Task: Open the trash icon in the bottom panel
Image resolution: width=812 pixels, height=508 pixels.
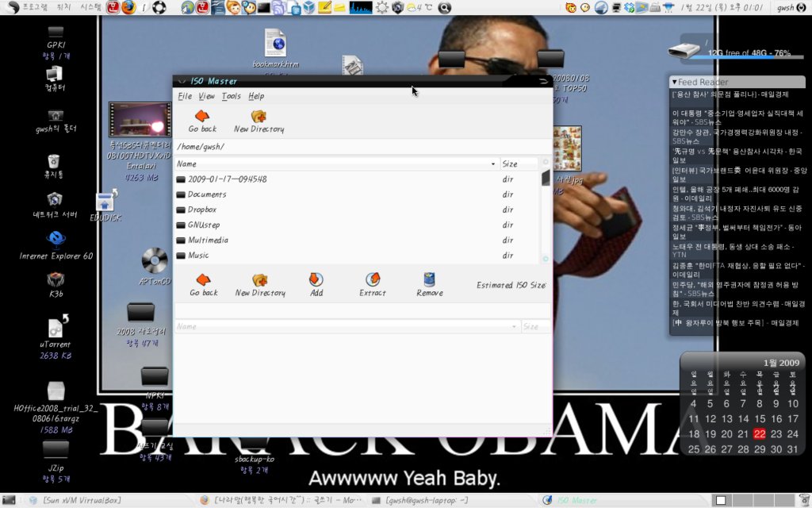Action: [x=804, y=501]
